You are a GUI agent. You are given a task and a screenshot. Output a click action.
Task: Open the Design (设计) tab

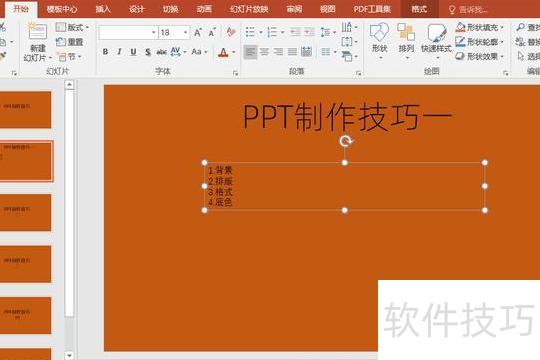[137, 9]
